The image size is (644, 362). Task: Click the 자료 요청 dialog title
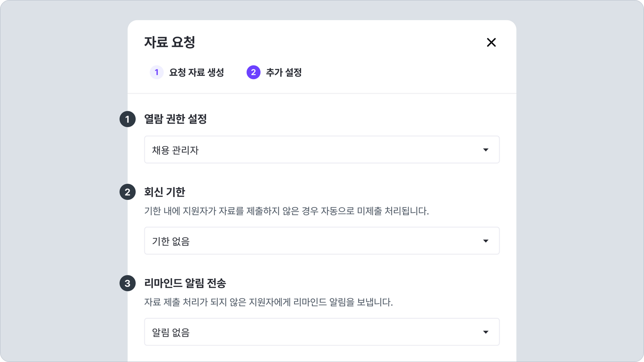[169, 42]
